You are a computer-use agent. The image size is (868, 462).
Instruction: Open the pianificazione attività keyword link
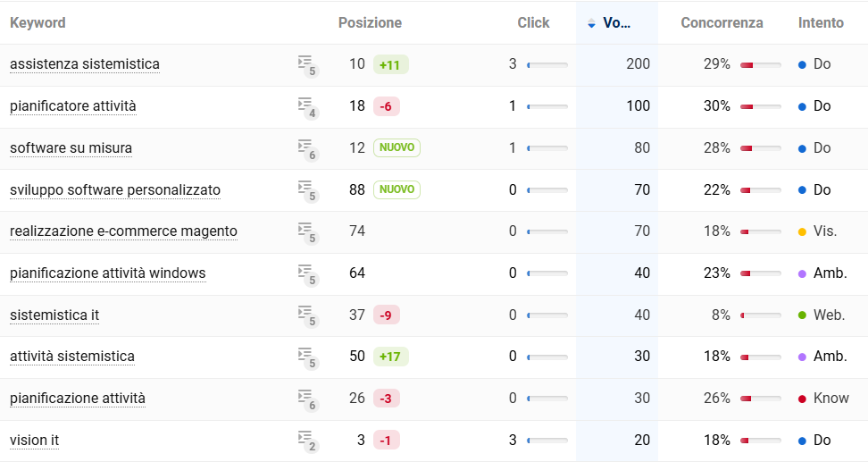78,399
